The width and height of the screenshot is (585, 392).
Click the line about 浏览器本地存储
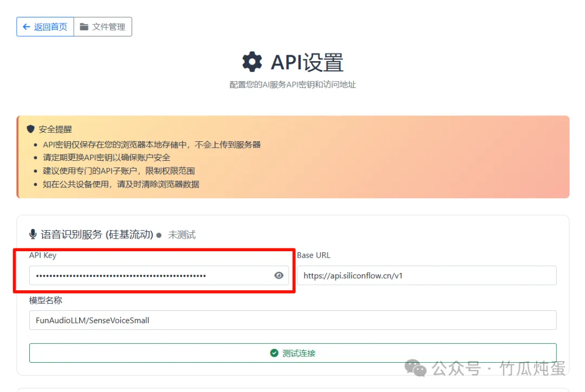tap(152, 145)
